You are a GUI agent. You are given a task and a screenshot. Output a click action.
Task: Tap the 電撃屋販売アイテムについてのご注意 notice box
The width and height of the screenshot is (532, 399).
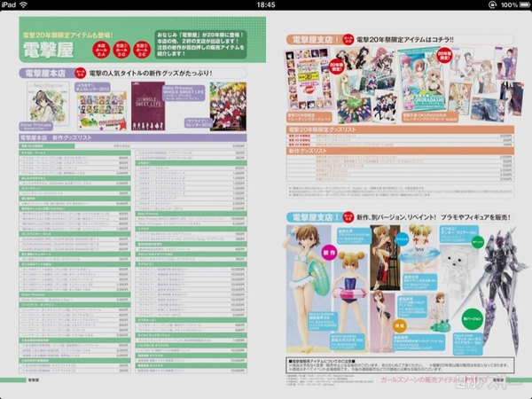[x=401, y=365]
